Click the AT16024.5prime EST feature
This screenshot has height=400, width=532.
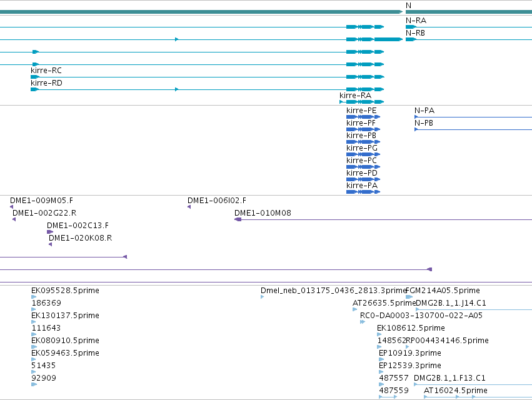[456, 391]
